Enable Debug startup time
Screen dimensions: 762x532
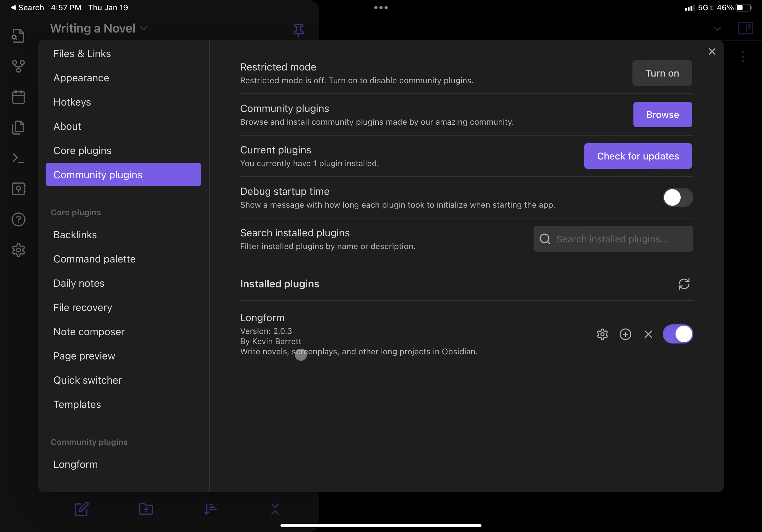click(x=677, y=197)
